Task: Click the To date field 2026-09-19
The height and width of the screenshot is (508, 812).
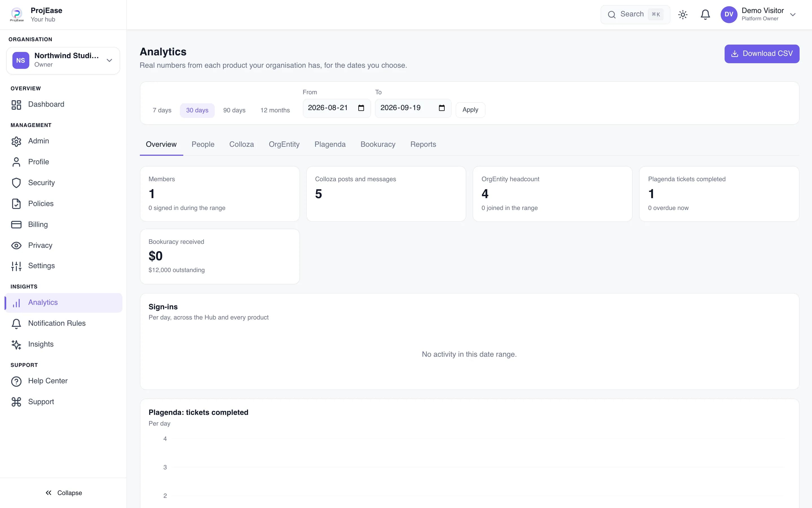Action: click(x=413, y=108)
